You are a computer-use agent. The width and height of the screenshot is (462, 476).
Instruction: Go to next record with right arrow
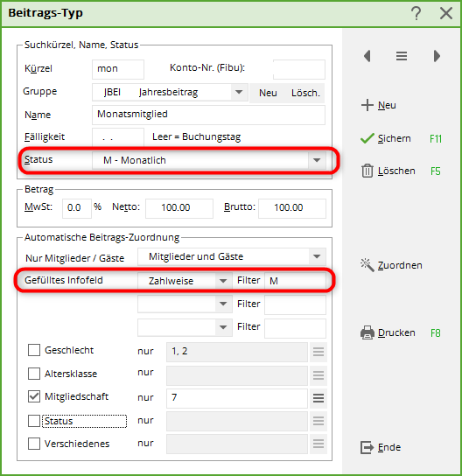[x=437, y=56]
